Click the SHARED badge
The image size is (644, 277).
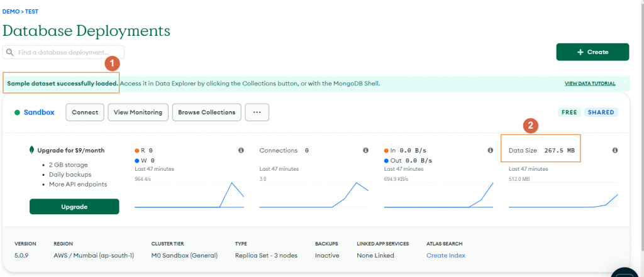point(601,112)
